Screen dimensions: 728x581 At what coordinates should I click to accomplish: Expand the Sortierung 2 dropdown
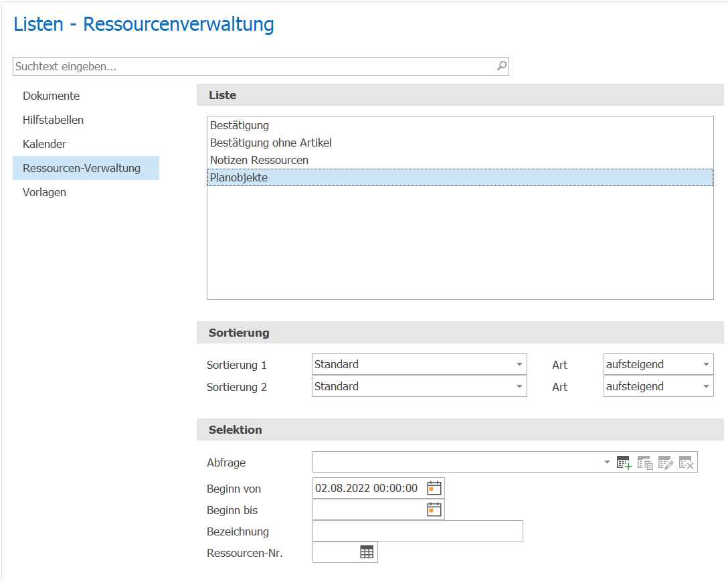click(x=519, y=386)
